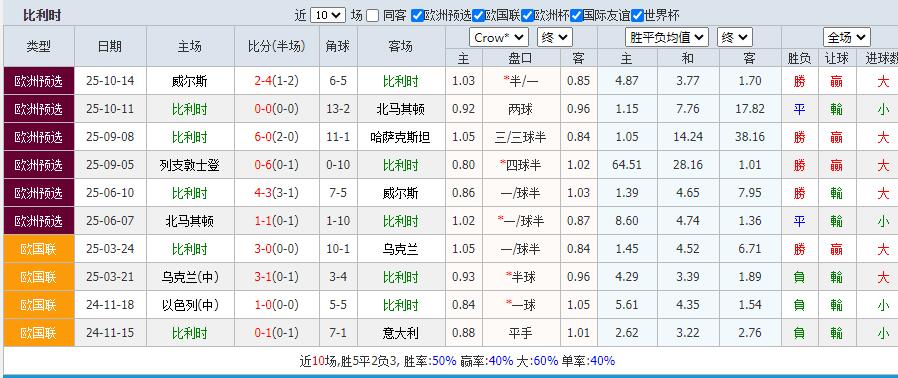The height and width of the screenshot is (378, 898).
Task: Click the 胜率 50% summary value
Action: [444, 361]
